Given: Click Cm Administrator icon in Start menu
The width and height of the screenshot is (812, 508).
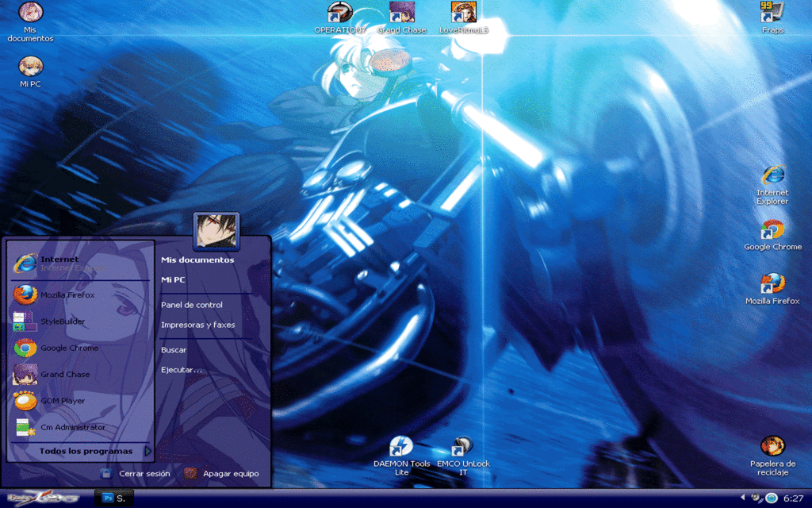Looking at the screenshot, I should 25,427.
